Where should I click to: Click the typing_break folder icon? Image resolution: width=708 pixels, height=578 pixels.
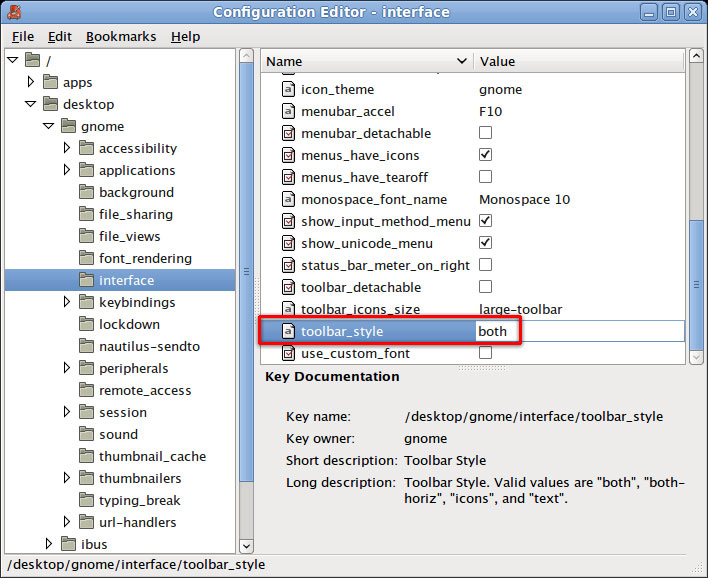[86, 500]
